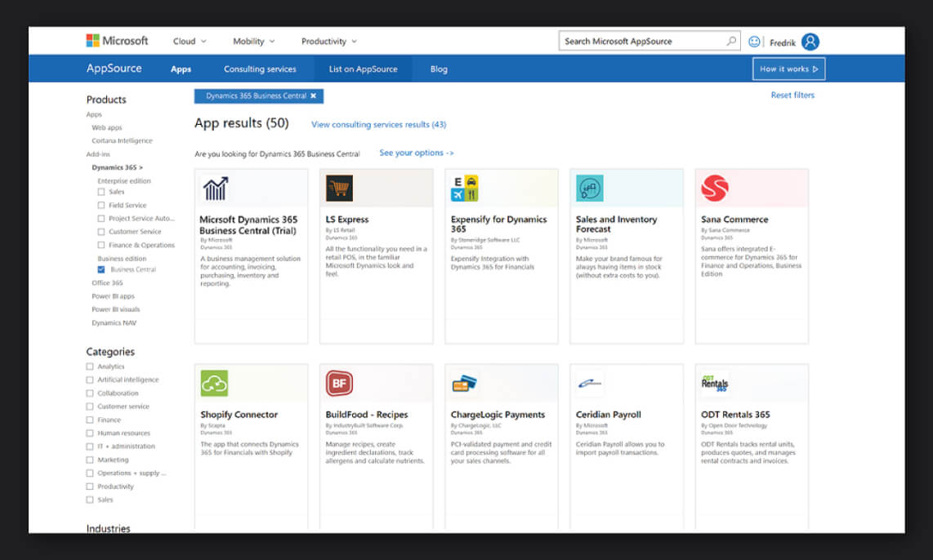Open the Blog tab
The image size is (933, 560).
click(439, 69)
